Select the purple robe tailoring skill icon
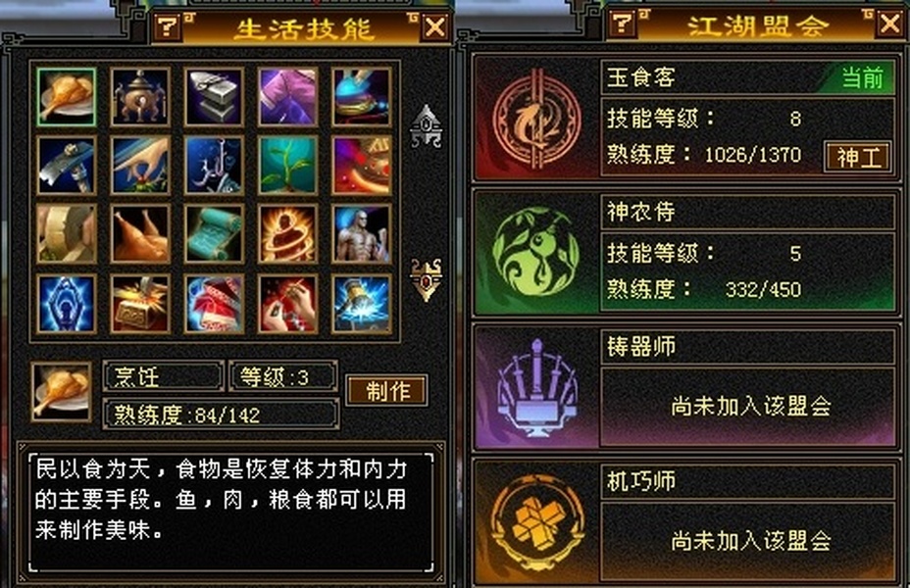This screenshot has width=910, height=588. [288, 97]
